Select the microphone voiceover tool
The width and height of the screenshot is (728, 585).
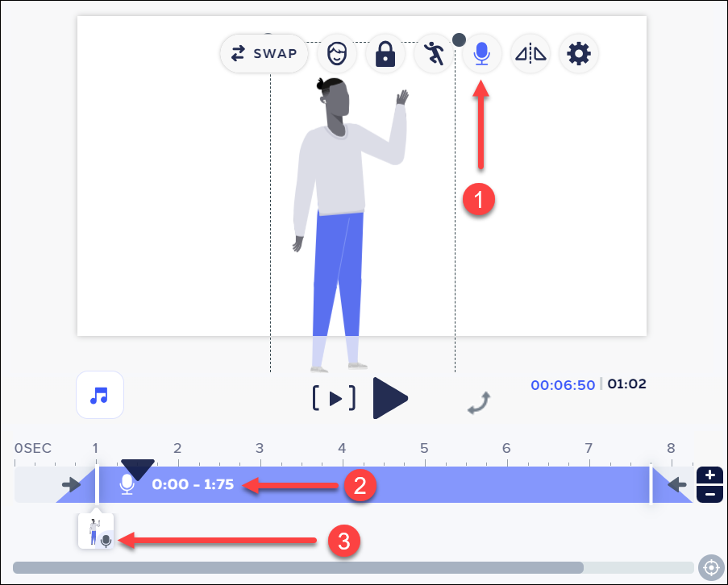(481, 53)
